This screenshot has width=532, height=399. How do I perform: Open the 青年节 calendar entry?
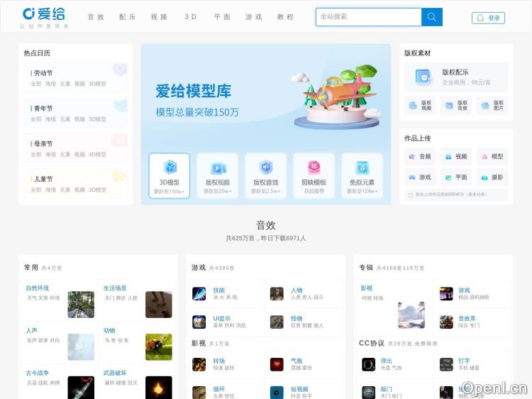pyautogui.click(x=42, y=109)
